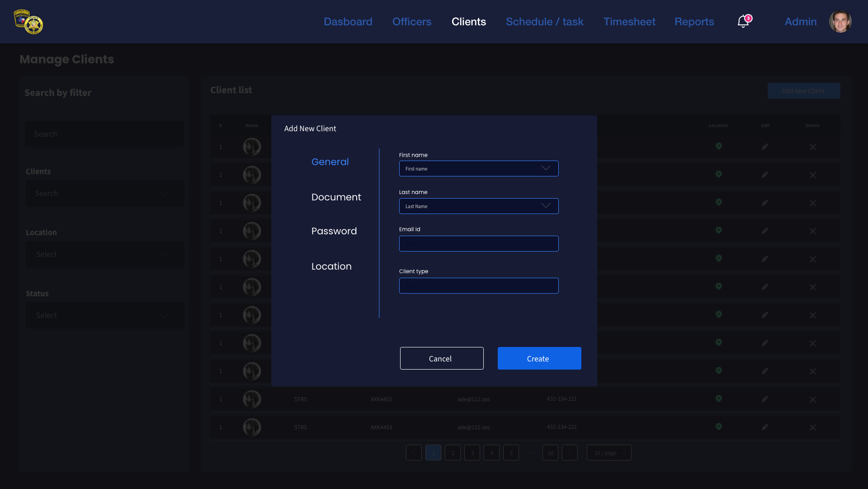868x489 pixels.
Task: Click location pin icon in first row
Action: coord(718,146)
